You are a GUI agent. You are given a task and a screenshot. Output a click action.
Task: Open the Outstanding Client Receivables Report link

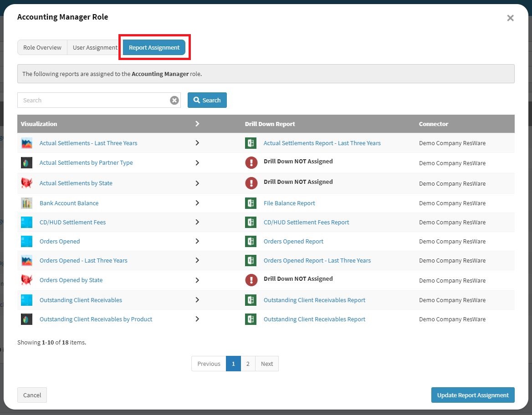[x=314, y=300]
